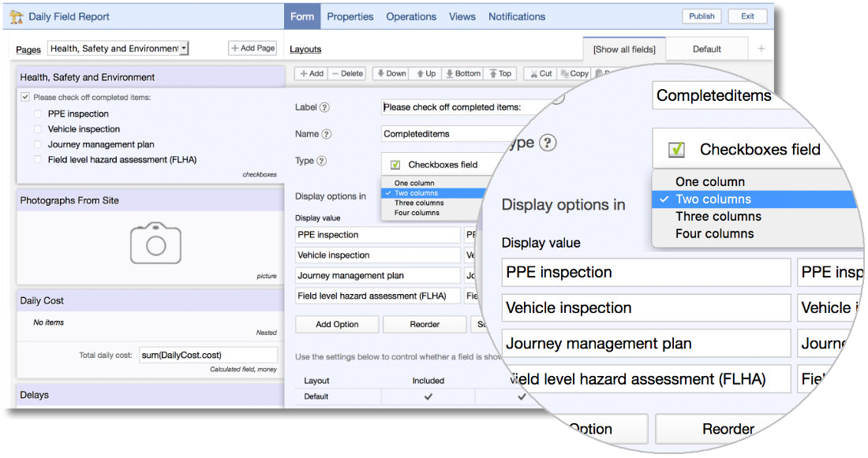This screenshot has width=868, height=458.
Task: Click the Name field in the un-magnified form
Action: 448,134
